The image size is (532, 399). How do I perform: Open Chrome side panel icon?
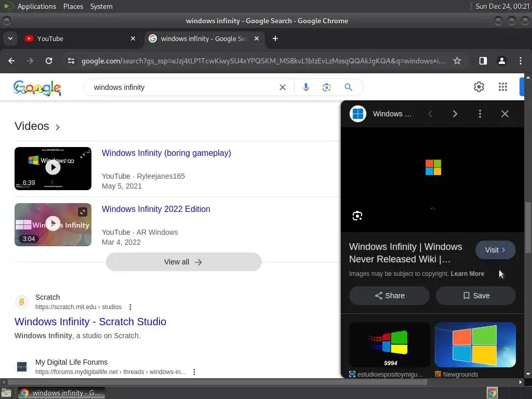point(483,61)
